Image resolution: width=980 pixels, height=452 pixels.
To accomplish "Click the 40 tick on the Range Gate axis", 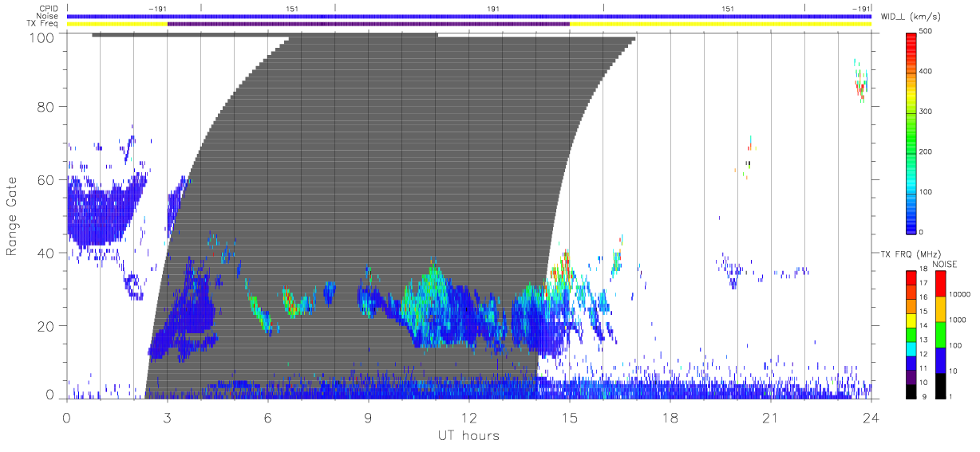I will pyautogui.click(x=48, y=253).
